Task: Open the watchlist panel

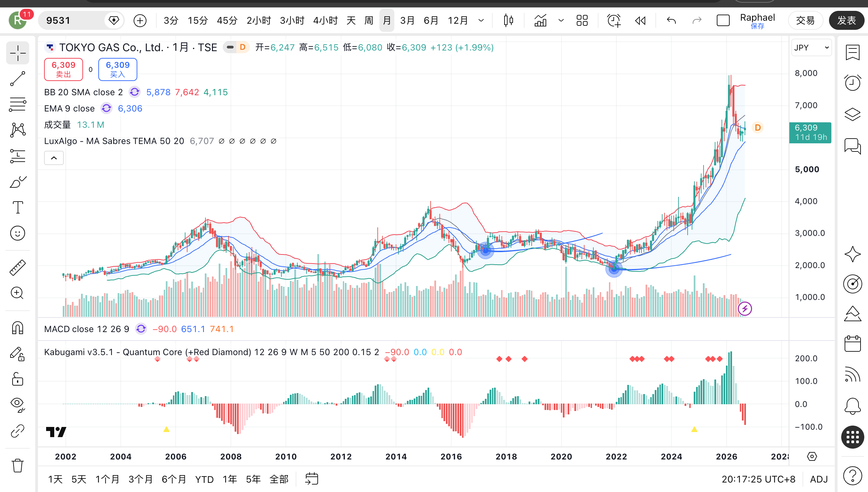Action: point(852,53)
